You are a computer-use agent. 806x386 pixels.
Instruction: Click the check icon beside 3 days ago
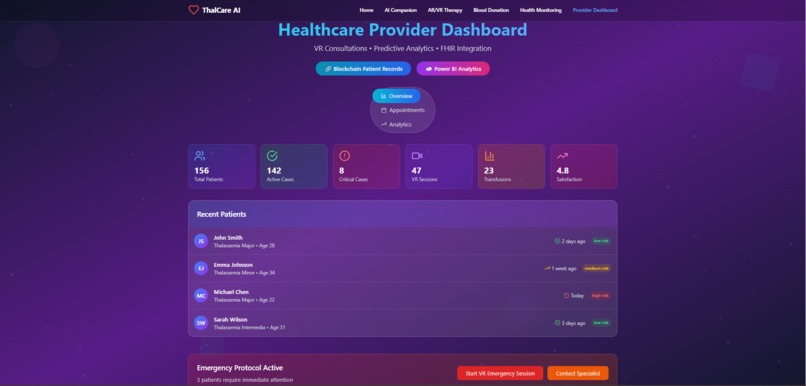(557, 323)
